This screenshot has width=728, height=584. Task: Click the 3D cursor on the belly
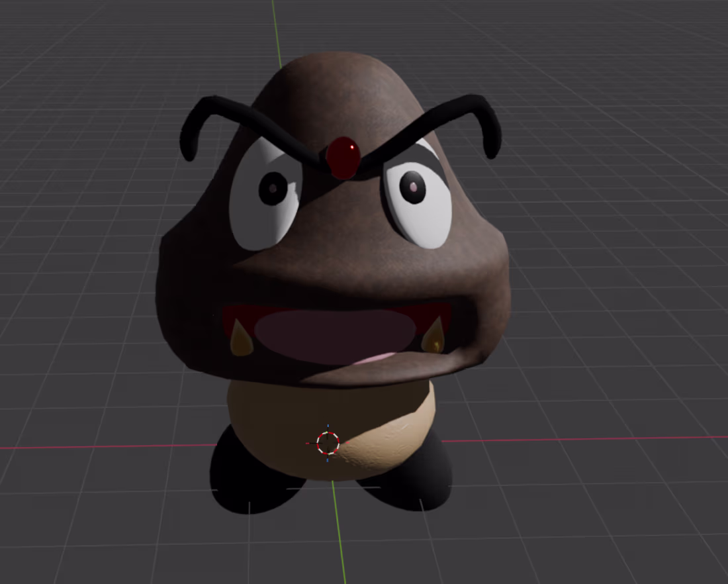pyautogui.click(x=328, y=443)
